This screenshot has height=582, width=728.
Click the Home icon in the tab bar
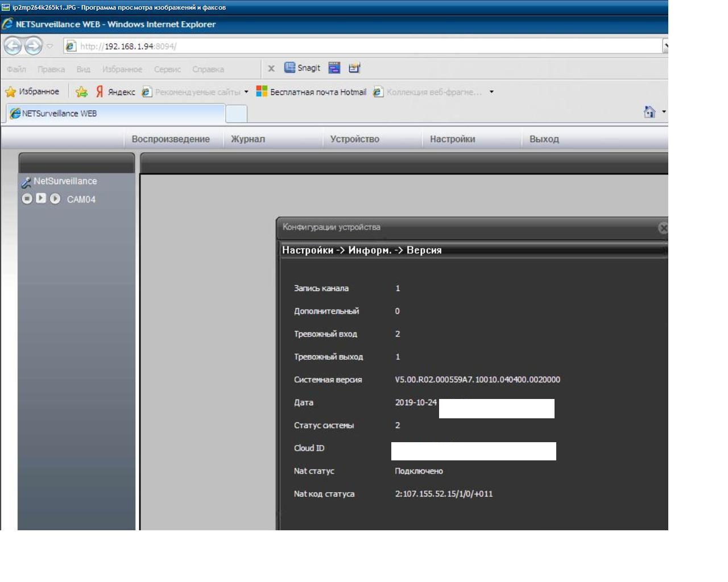pyautogui.click(x=650, y=112)
